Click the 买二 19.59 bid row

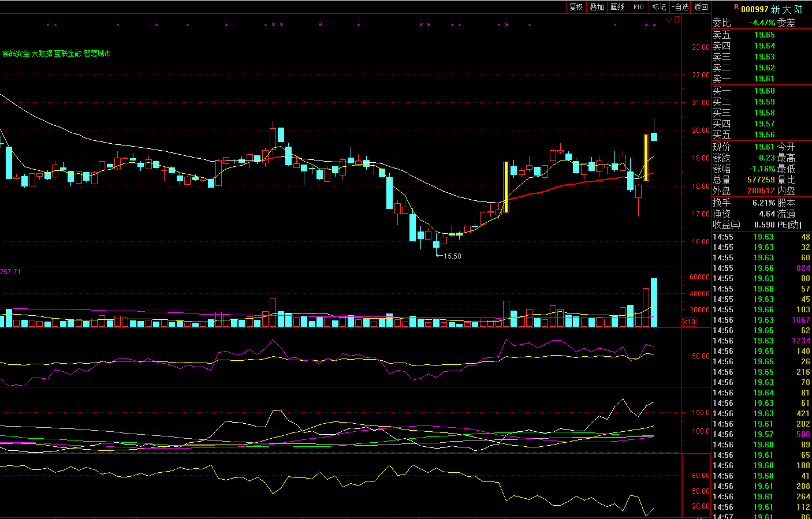point(761,102)
